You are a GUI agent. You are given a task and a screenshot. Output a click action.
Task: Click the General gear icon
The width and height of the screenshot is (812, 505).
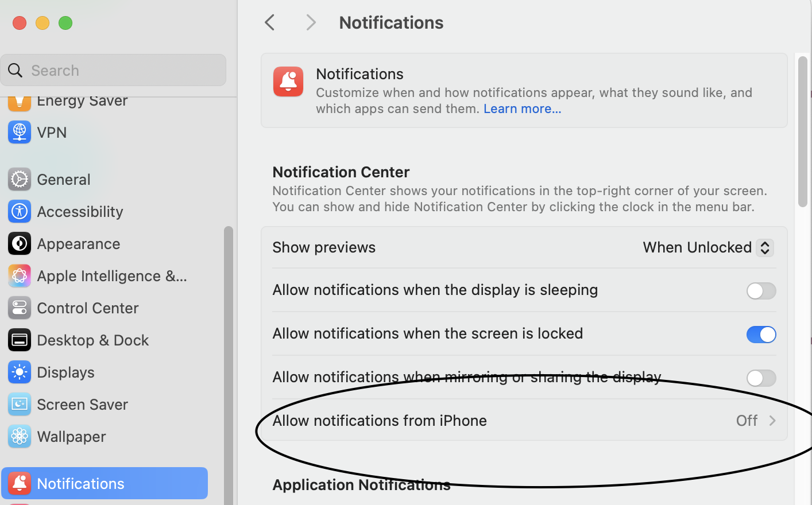(20, 179)
